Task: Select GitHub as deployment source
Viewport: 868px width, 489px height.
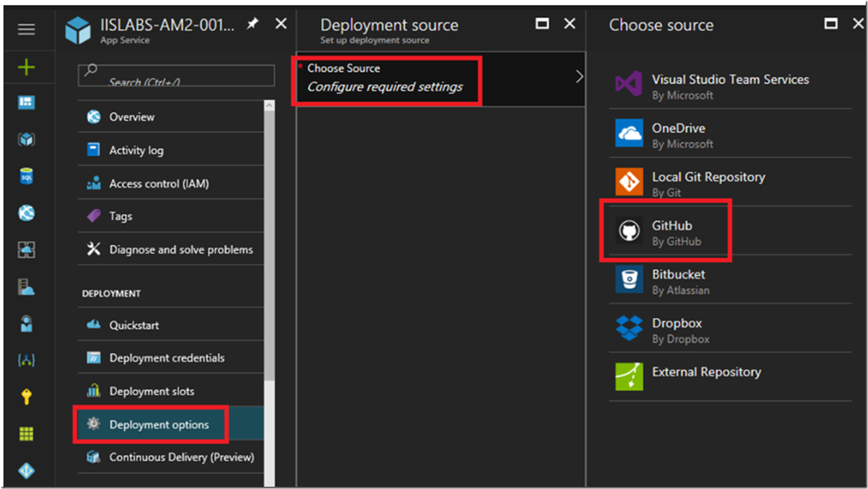Action: tap(730, 231)
